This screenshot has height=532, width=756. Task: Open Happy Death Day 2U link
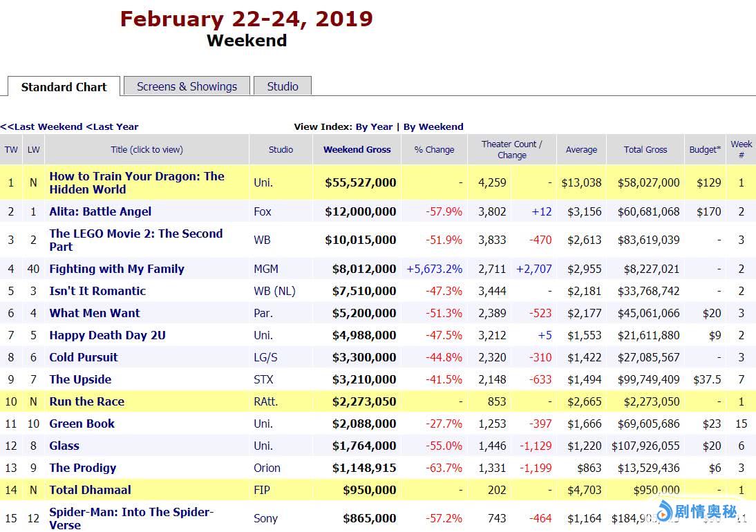(107, 335)
